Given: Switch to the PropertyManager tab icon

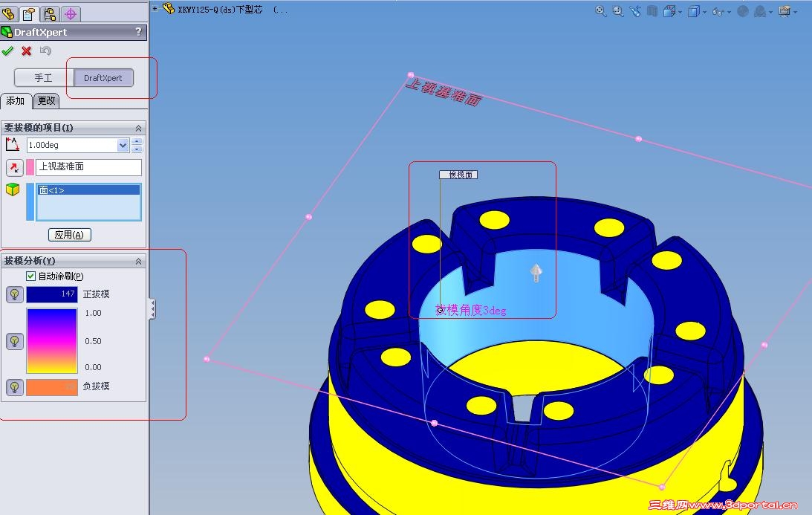Looking at the screenshot, I should click(x=29, y=13).
